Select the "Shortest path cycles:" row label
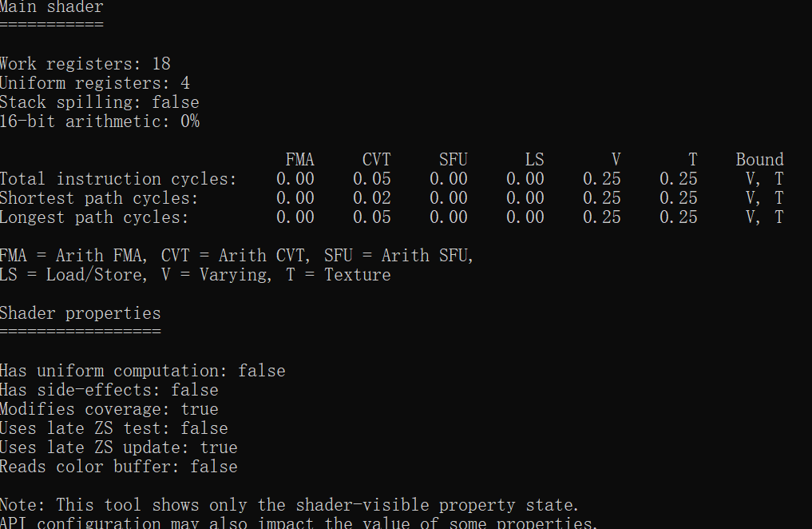The width and height of the screenshot is (812, 529). [x=99, y=198]
